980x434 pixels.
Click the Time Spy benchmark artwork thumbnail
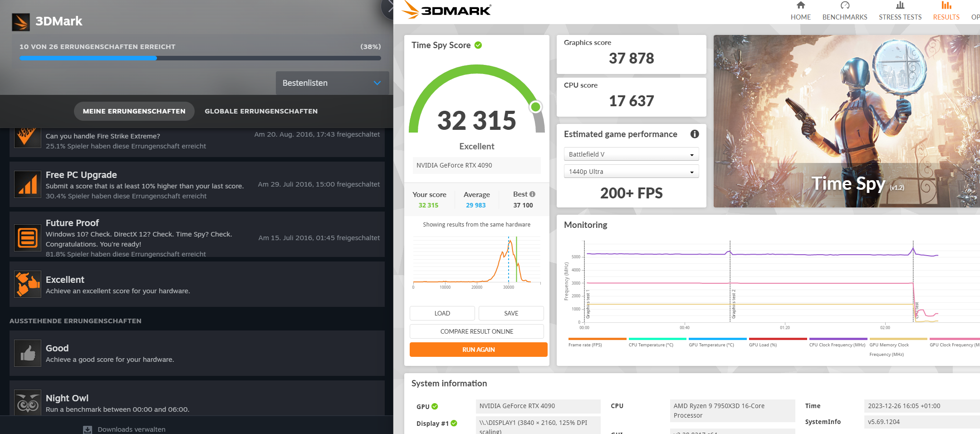pyautogui.click(x=847, y=121)
